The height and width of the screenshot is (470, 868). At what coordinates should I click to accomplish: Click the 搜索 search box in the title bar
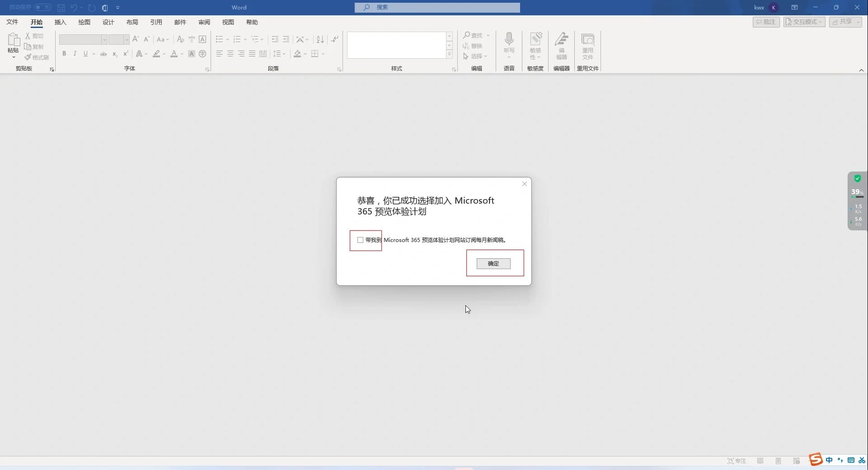[437, 7]
